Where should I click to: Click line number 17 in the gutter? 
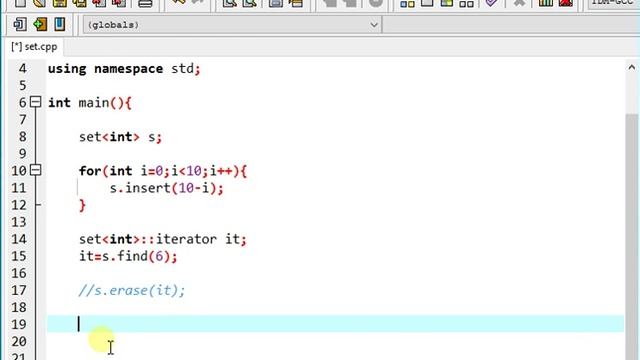(x=19, y=290)
